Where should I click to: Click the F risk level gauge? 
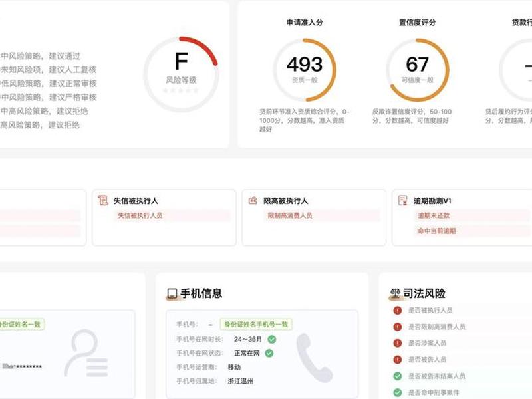pyautogui.click(x=181, y=74)
